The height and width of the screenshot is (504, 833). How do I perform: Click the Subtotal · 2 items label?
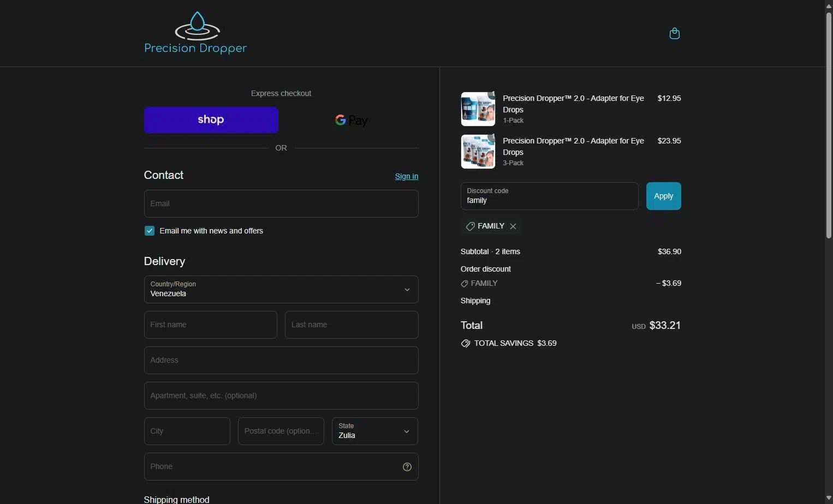[490, 252]
